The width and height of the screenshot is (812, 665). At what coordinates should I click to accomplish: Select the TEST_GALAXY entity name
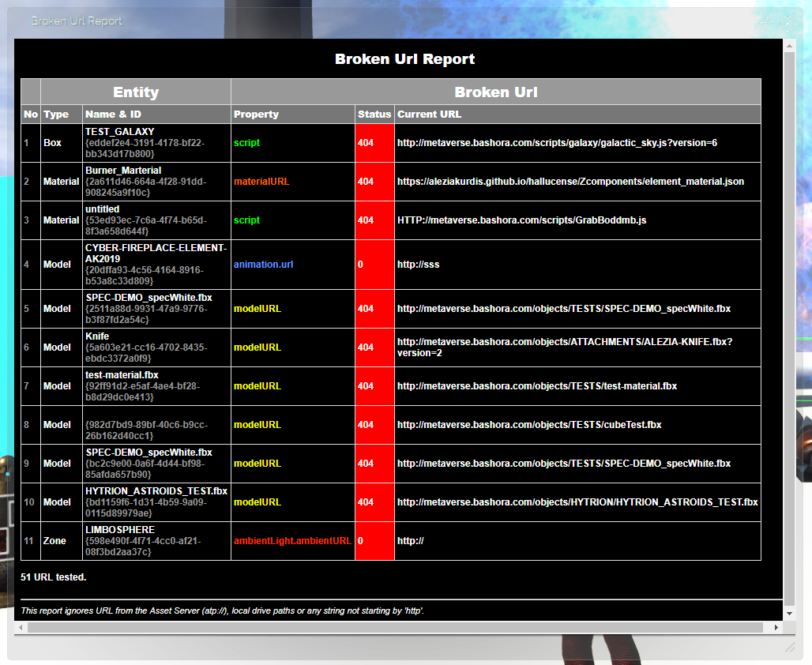click(x=119, y=132)
